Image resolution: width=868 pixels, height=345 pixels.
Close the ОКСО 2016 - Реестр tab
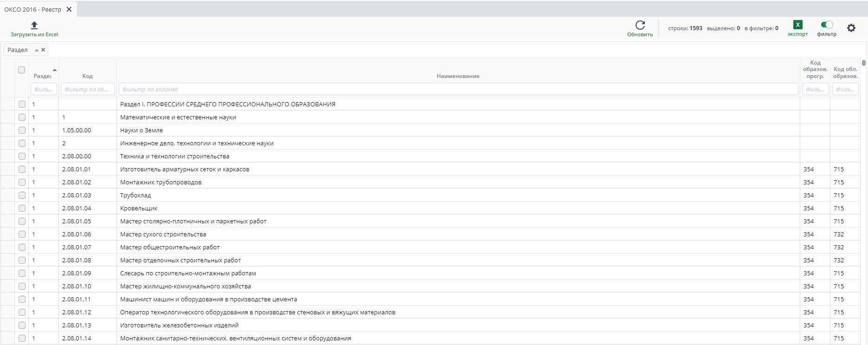click(69, 9)
